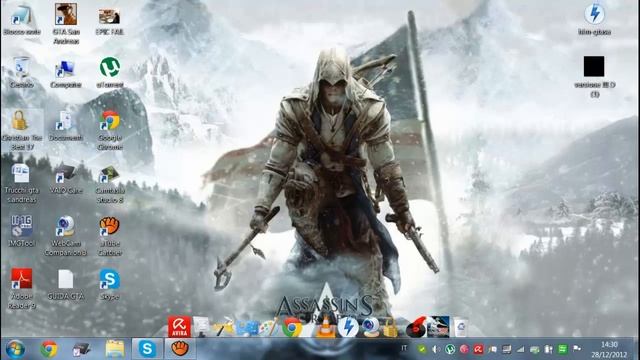This screenshot has height=360, width=640.
Task: Launch Google Chrome from the desktop shortcut
Action: (x=110, y=130)
